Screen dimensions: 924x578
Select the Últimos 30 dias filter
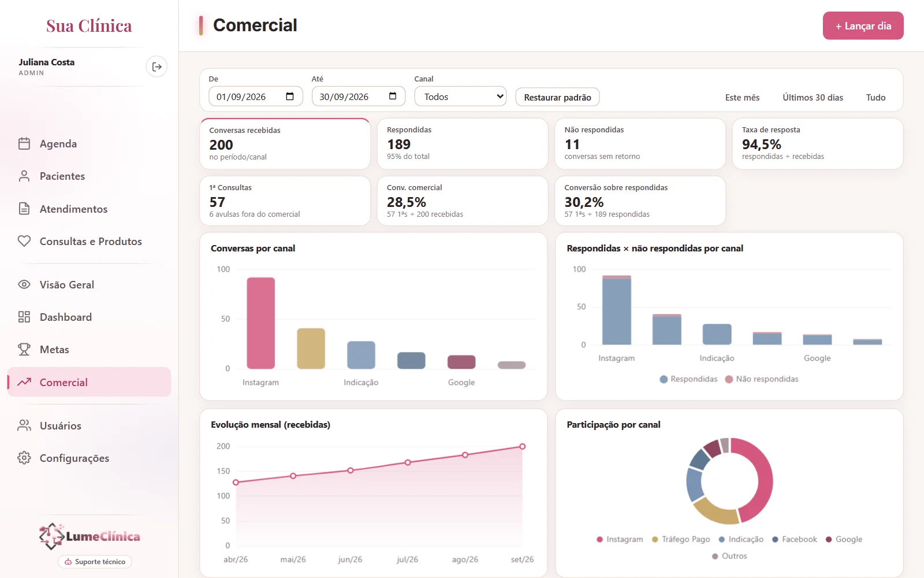click(x=813, y=97)
